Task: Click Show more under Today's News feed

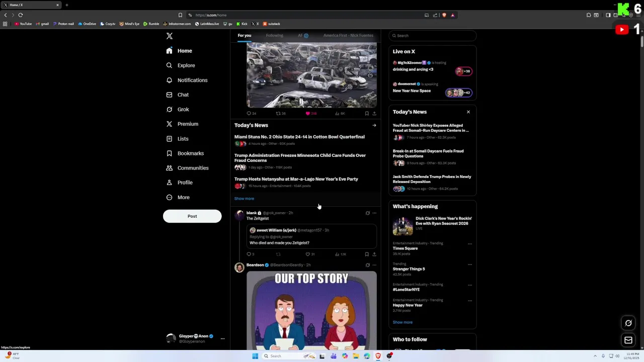Action: tap(244, 199)
